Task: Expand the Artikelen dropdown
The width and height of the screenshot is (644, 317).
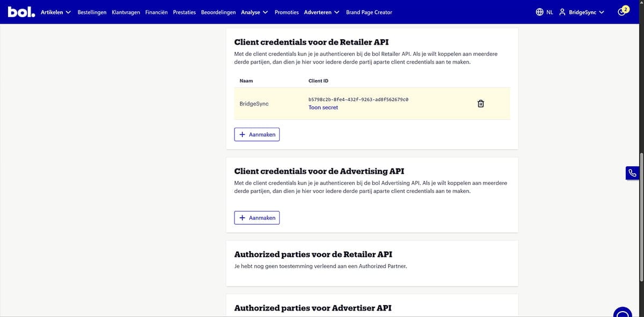Action: click(x=56, y=11)
